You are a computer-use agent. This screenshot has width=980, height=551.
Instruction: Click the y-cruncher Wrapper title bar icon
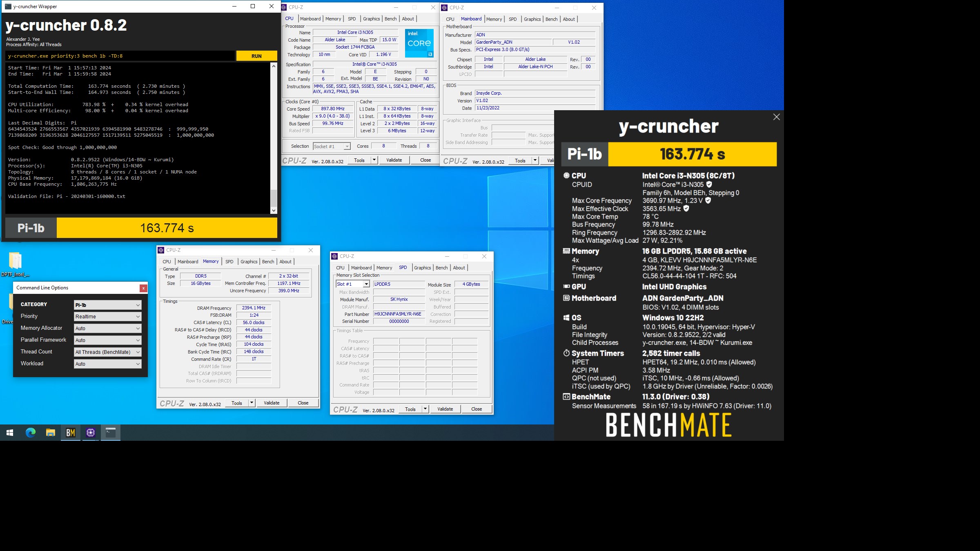(8, 6)
